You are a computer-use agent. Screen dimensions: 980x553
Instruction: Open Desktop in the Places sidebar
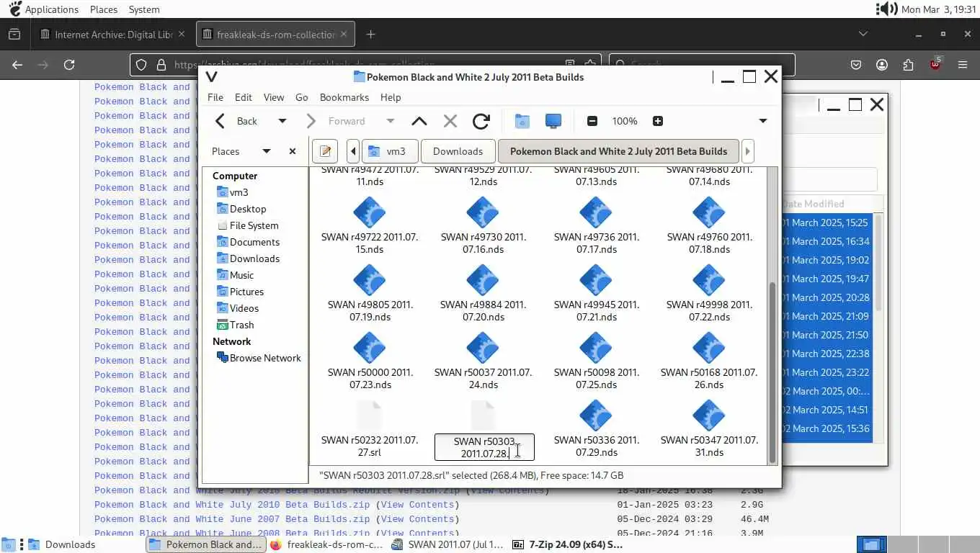pyautogui.click(x=241, y=209)
